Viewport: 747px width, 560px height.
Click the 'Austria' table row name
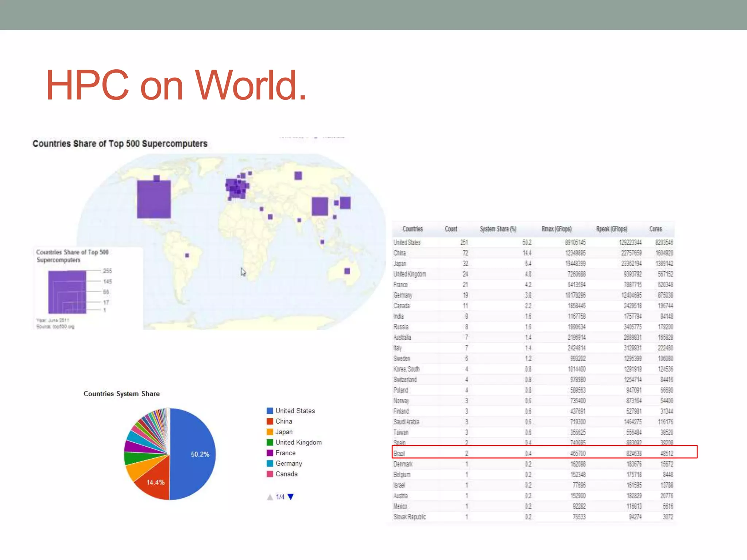click(400, 496)
